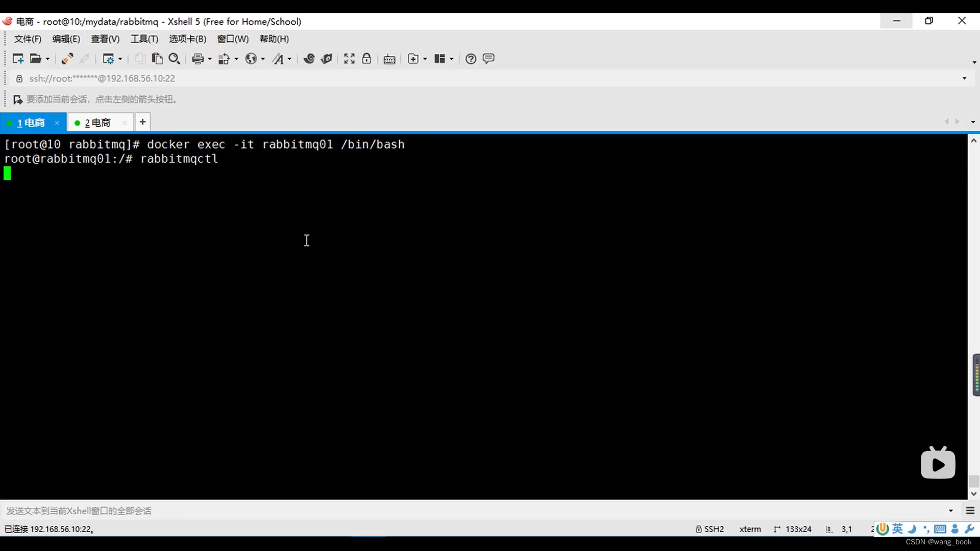Close the 1 电商 tab
Viewport: 980px width, 551px height.
(57, 123)
